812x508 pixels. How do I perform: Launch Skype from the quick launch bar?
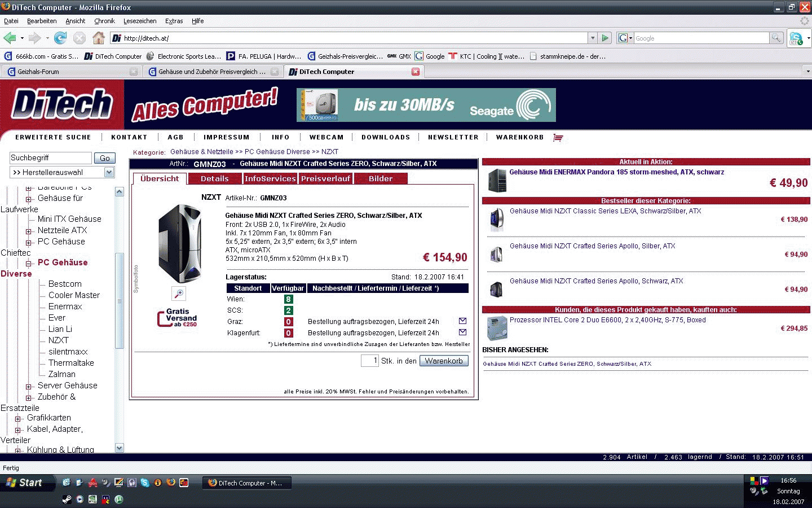145,483
